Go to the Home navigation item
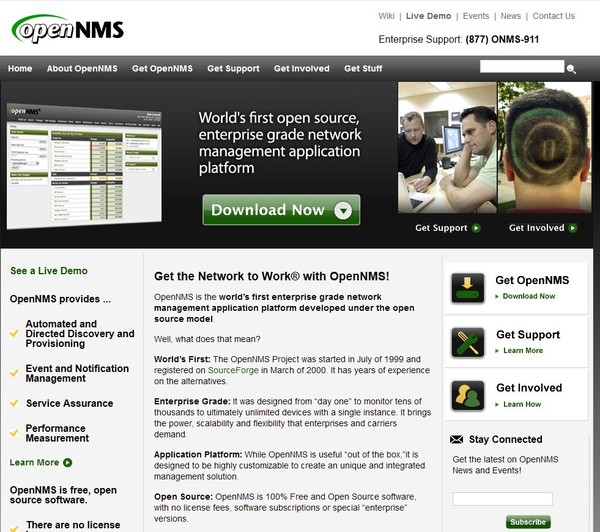The image size is (600, 532). coord(20,69)
